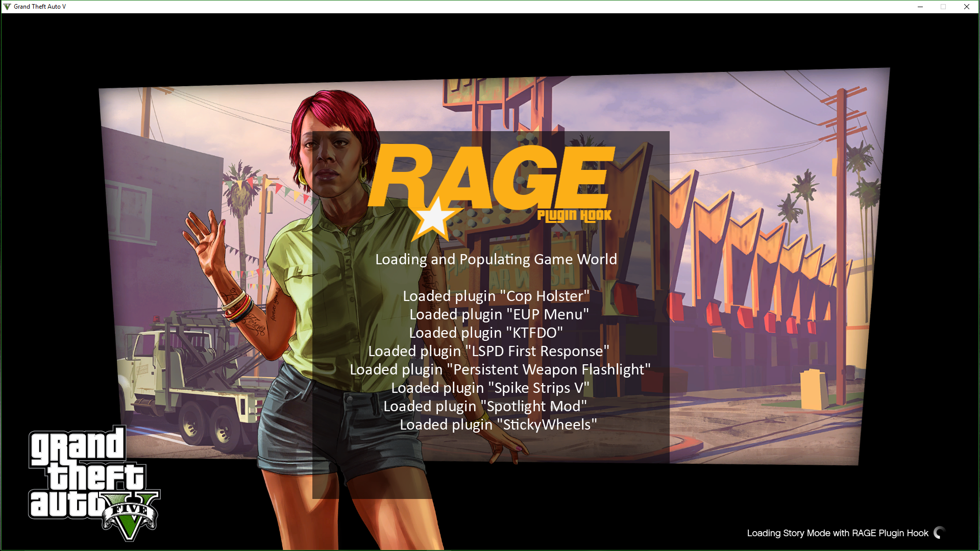The image size is (980, 551).
Task: Click the 'Cop Holster' plugin line
Action: click(x=496, y=296)
